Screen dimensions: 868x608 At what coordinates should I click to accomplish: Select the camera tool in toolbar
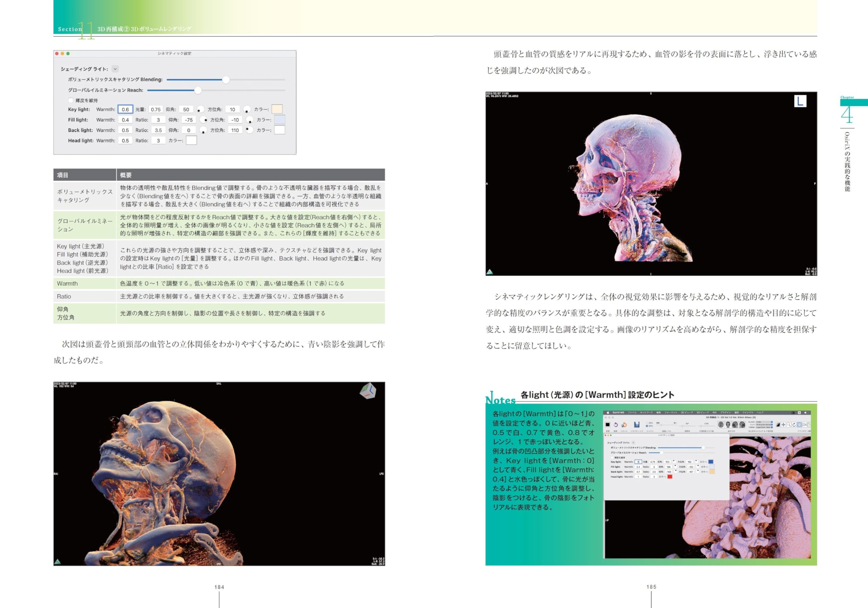click(805, 425)
